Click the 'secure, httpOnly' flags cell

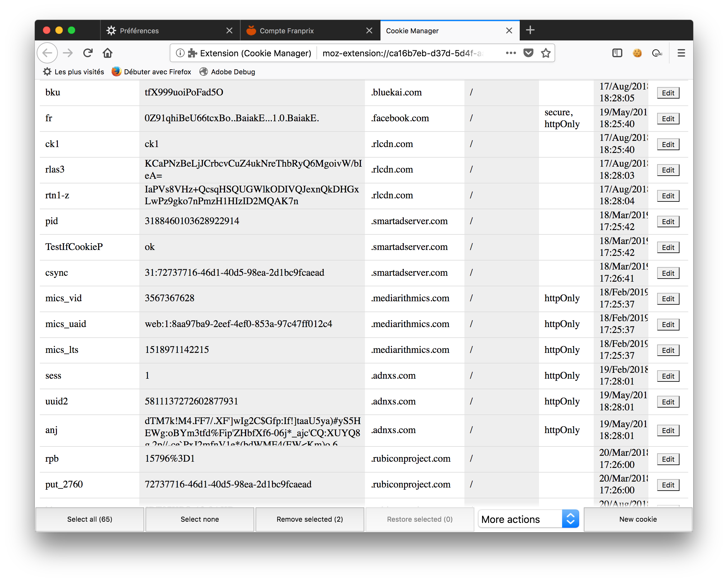click(566, 118)
